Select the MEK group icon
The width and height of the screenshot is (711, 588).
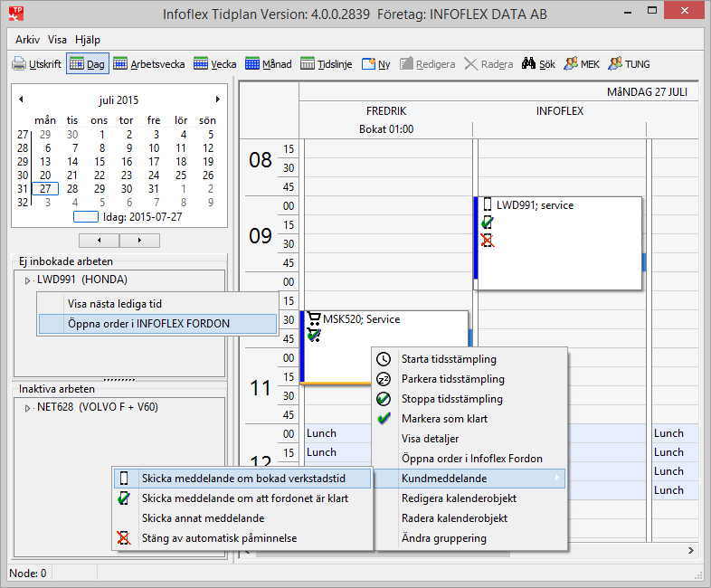point(571,63)
